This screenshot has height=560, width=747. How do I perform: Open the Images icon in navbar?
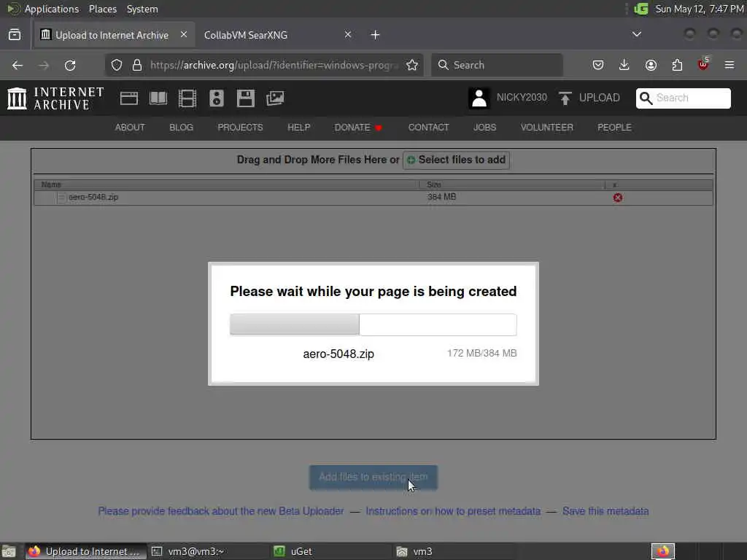coord(275,98)
